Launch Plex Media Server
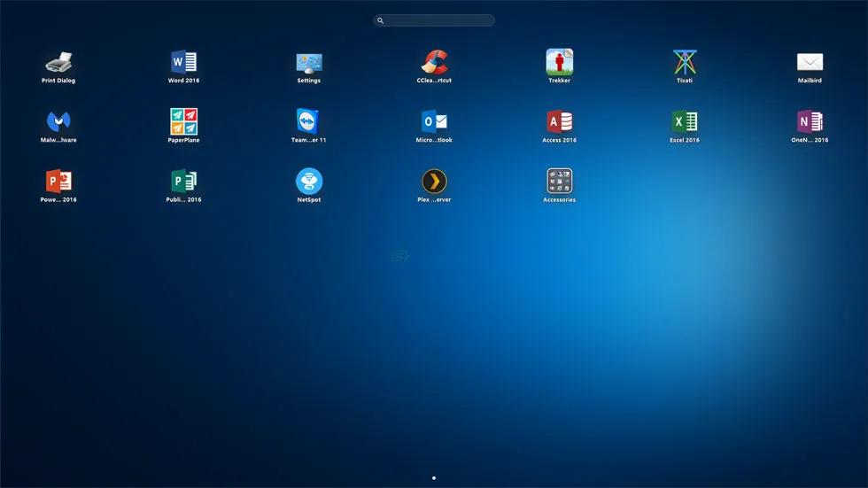The height and width of the screenshot is (488, 868). [x=435, y=181]
